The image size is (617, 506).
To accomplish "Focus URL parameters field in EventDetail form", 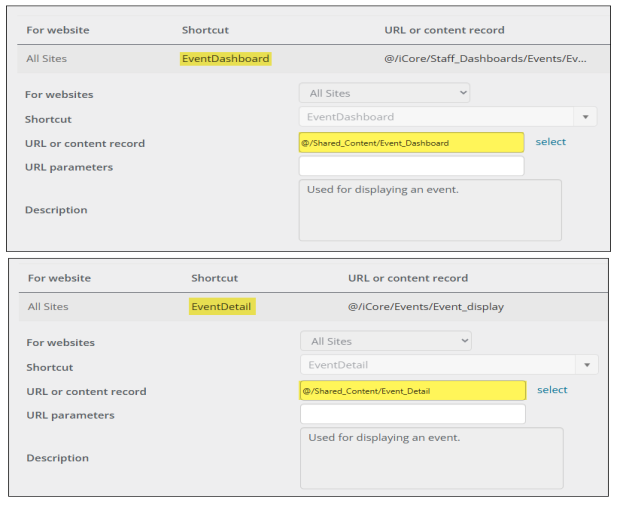I will point(412,414).
